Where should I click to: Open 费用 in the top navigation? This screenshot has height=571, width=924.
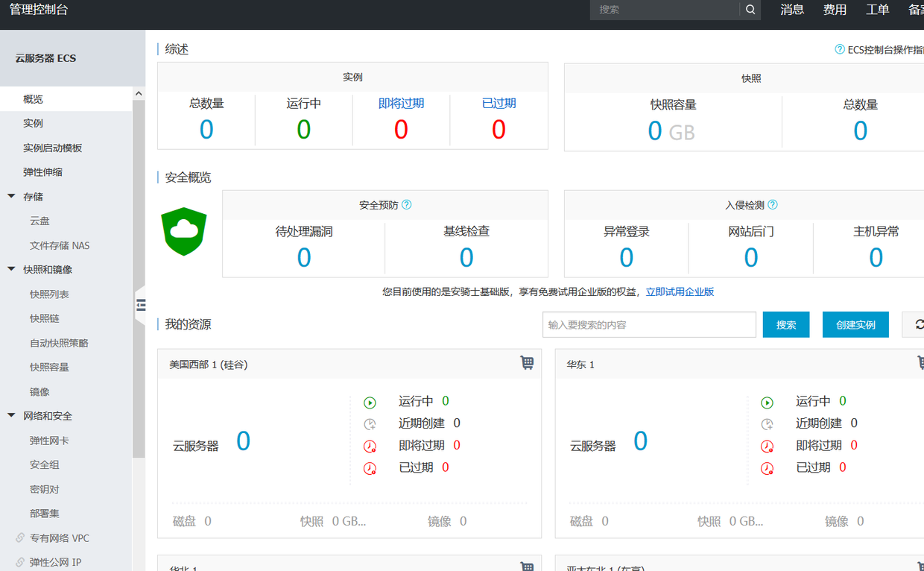click(835, 10)
